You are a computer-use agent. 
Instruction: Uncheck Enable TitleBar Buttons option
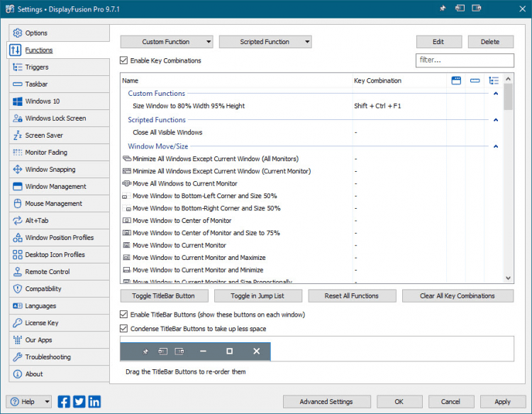125,315
